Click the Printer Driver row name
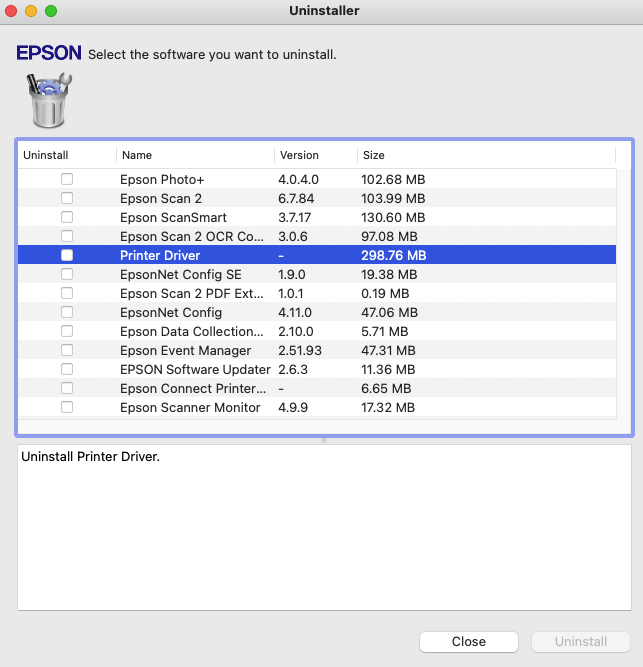This screenshot has width=643, height=667. [160, 255]
